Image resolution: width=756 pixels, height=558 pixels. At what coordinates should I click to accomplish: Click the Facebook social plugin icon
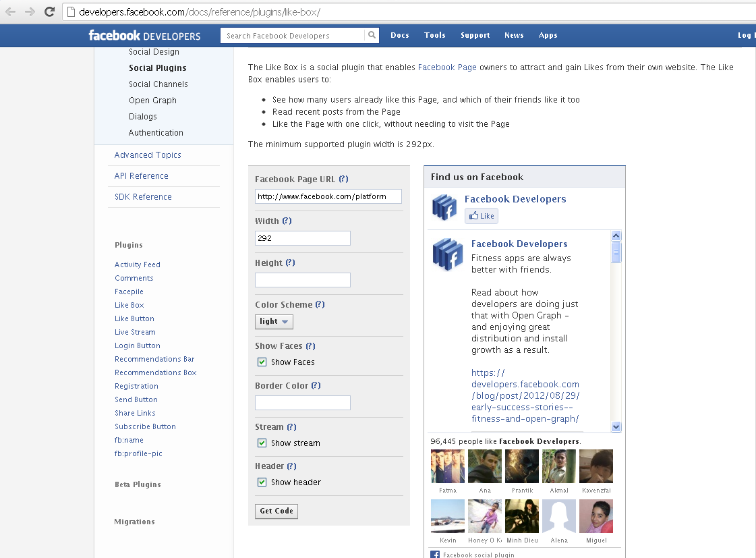pos(434,554)
